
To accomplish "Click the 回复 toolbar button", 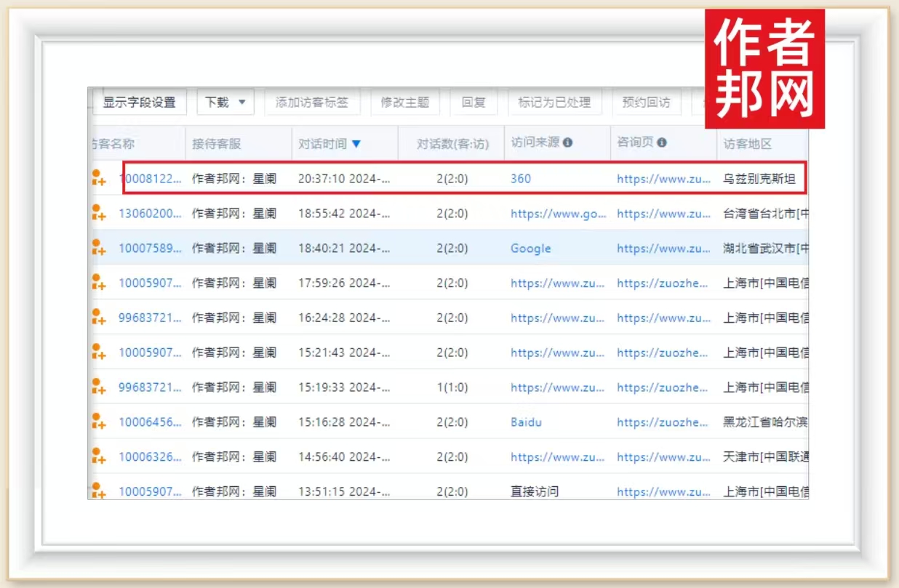I will (x=473, y=102).
